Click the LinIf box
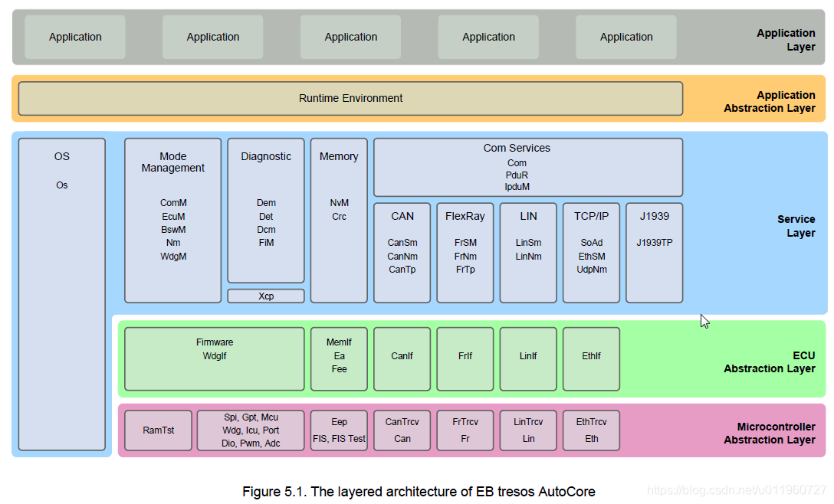 [x=528, y=359]
